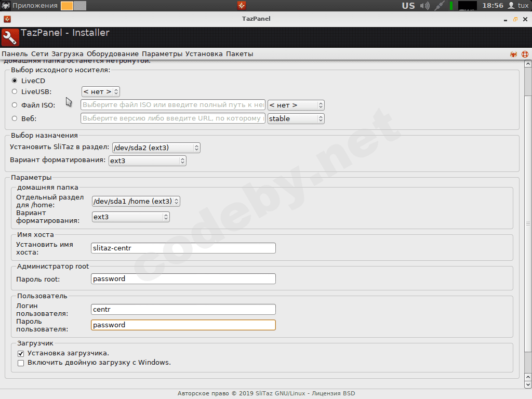Click the ISO file path input field
This screenshot has width=532, height=399.
click(x=172, y=105)
